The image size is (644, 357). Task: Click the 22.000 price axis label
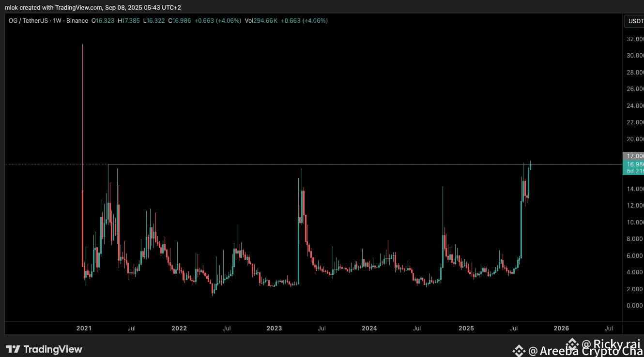coord(635,122)
